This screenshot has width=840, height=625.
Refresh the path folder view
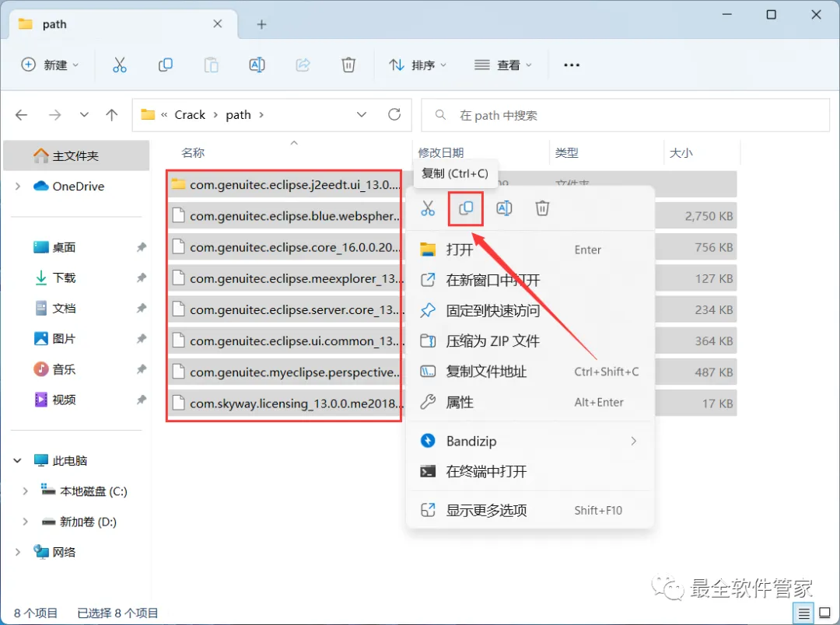click(394, 114)
